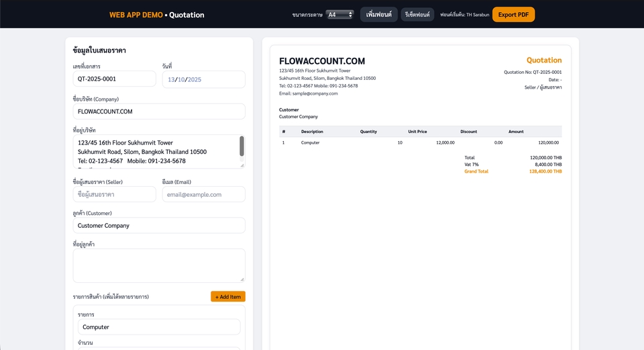The height and width of the screenshot is (350, 644).
Task: Click the FLOWACCOUNT.COM heading in preview
Action: point(322,61)
